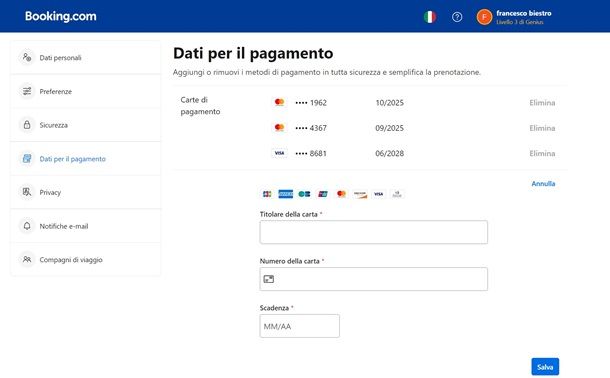Click the last grey card logo in accepted cards
Screen dimensions: 610x378
[397, 194]
